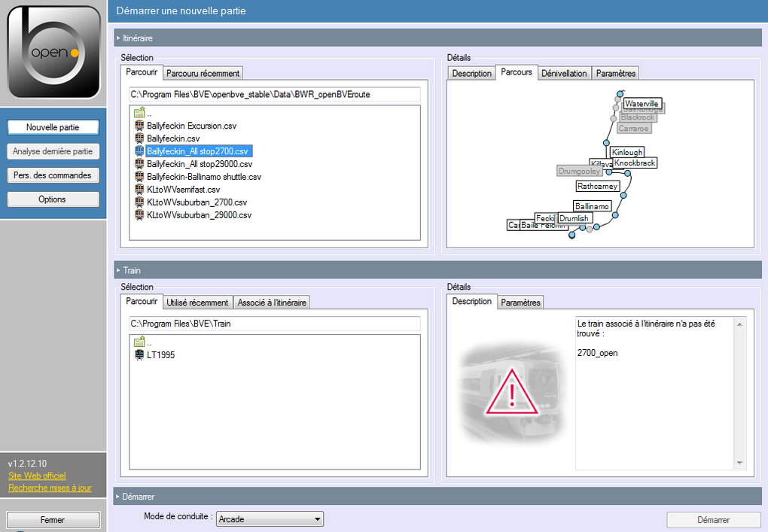Viewport: 768px width, 532px height.
Task: Select Ballyfeckin-Ballinamo shuttle.csv route
Action: [204, 177]
